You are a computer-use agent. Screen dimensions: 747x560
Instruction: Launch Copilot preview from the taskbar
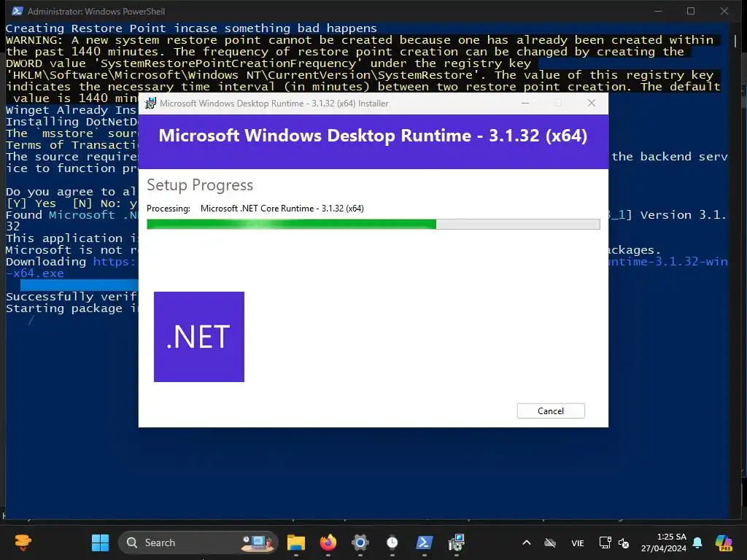(x=724, y=542)
